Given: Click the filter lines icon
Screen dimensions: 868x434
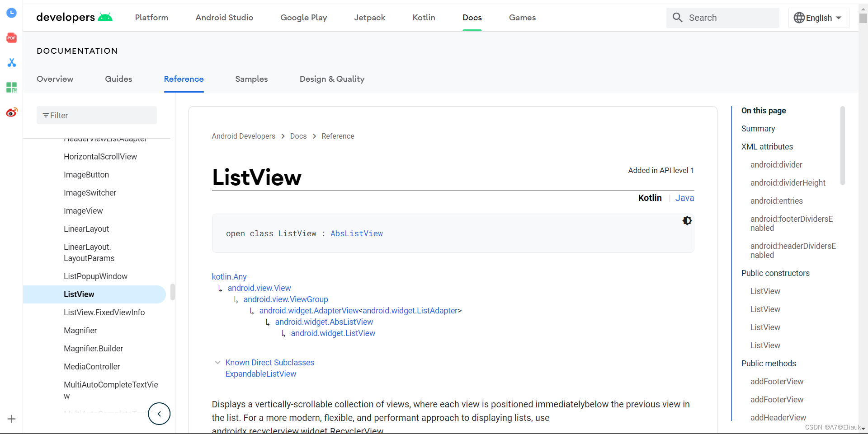Looking at the screenshot, I should (46, 116).
